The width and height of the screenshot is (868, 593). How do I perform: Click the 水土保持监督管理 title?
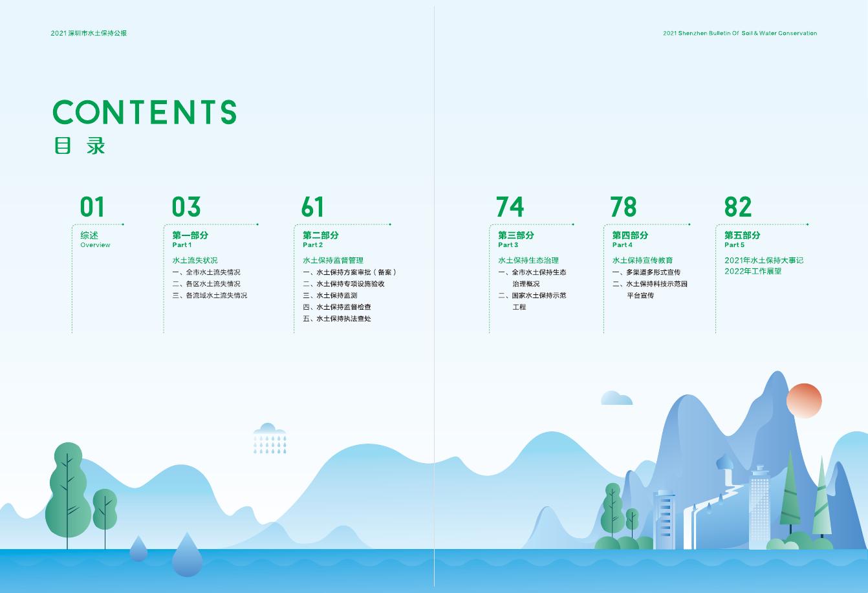333,260
